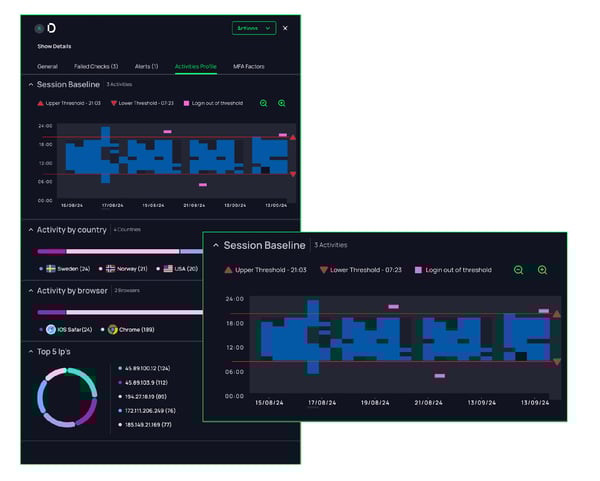600x481 pixels.
Task: Zoom out the left panel baseline chart
Action: click(263, 103)
